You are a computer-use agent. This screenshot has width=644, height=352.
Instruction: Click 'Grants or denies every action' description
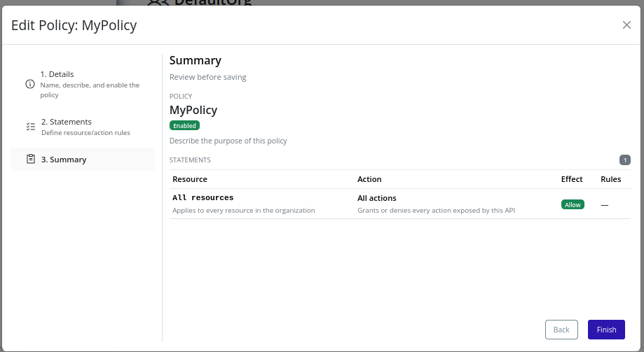436,211
